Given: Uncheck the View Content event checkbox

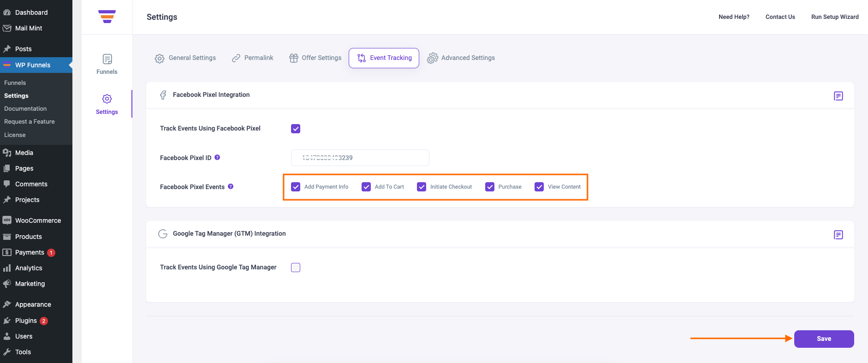Looking at the screenshot, I should tap(539, 187).
